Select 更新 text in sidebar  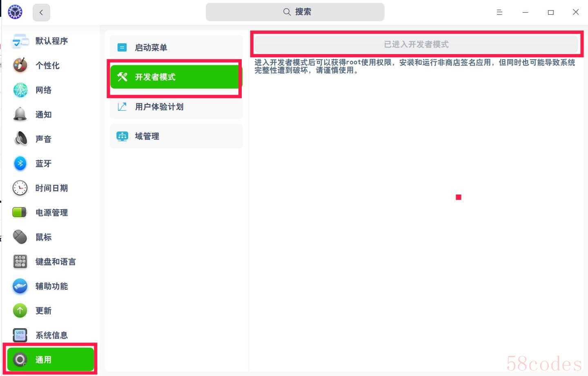(43, 311)
